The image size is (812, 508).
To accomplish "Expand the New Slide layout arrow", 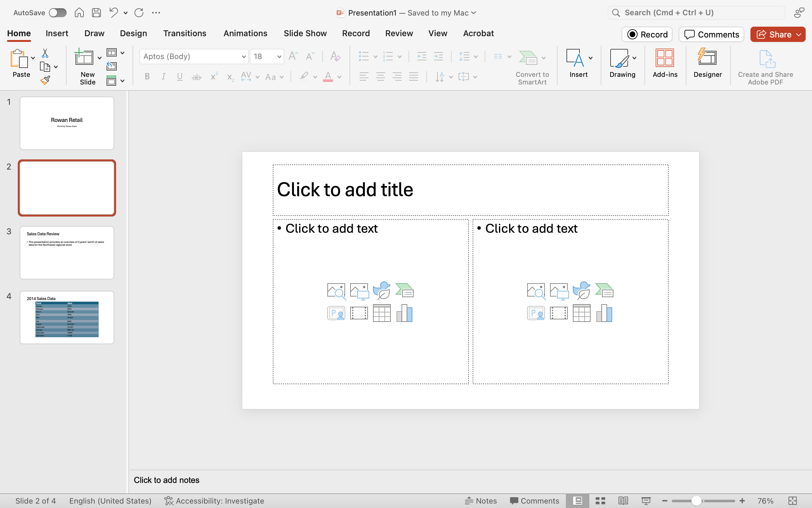I will (99, 58).
